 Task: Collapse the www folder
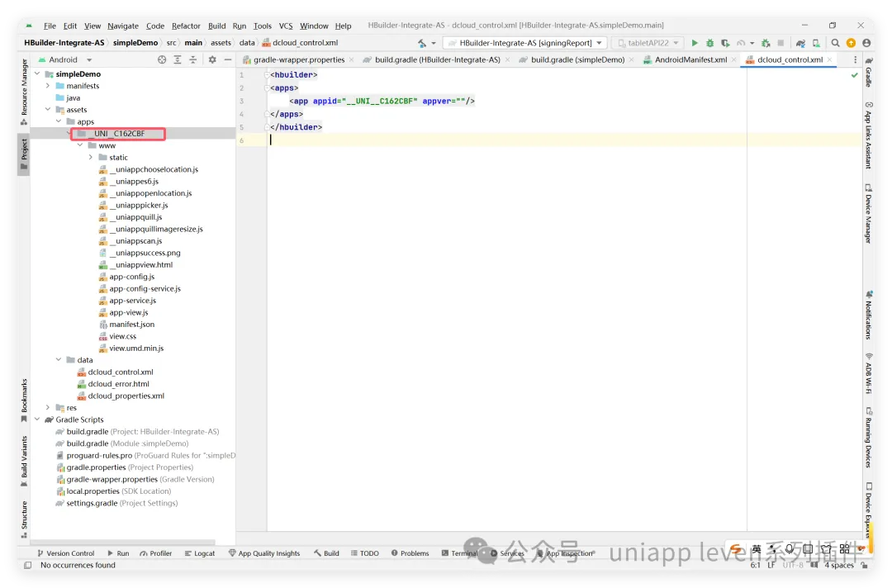[x=80, y=145]
